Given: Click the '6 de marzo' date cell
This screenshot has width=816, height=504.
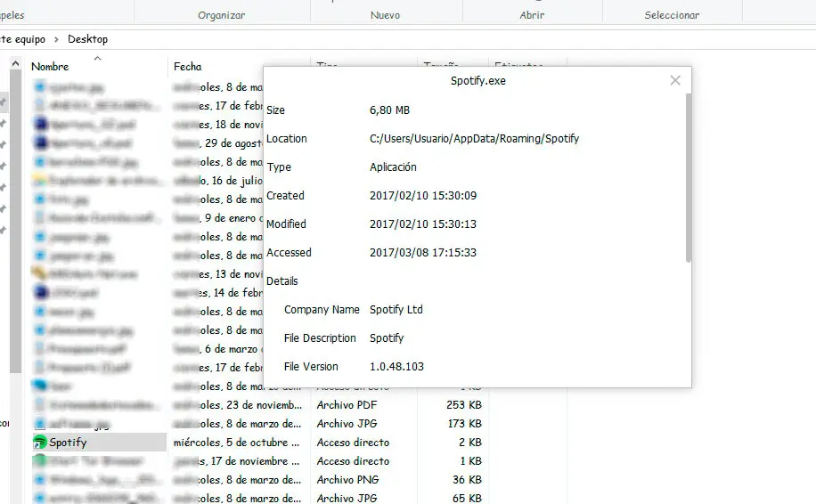Looking at the screenshot, I should 218,348.
